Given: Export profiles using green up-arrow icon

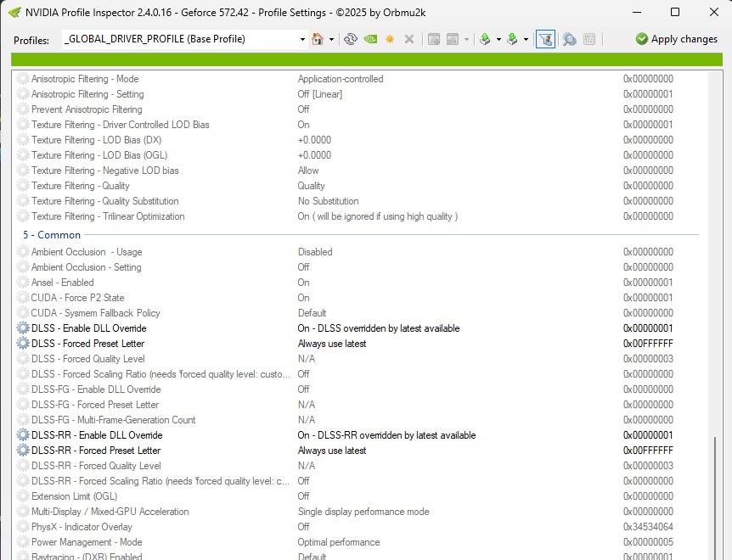Looking at the screenshot, I should point(485,39).
